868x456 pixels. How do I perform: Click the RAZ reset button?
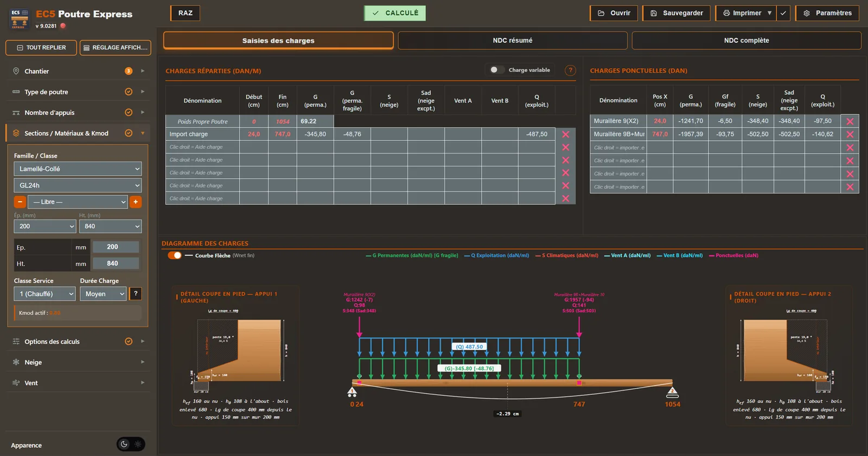coord(186,13)
